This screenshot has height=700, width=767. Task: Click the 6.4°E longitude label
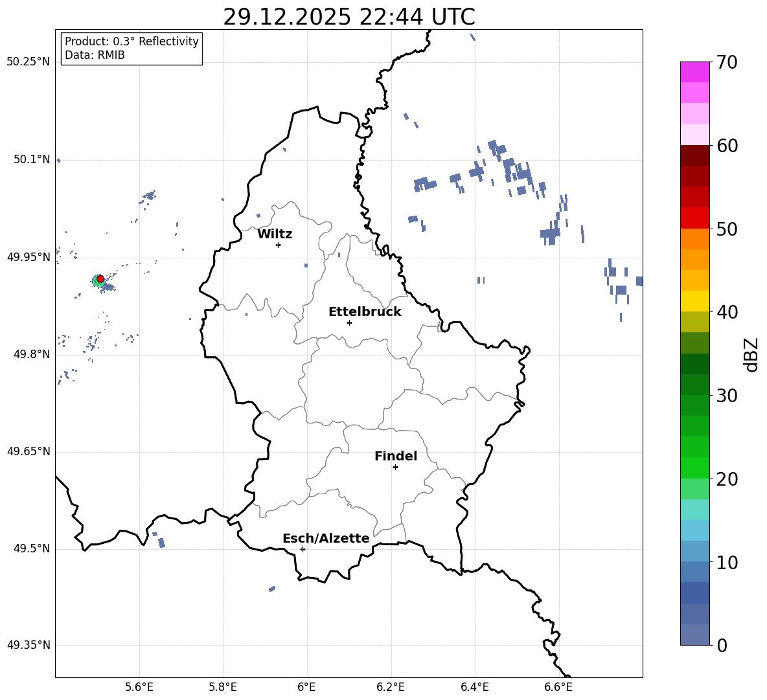click(x=474, y=687)
